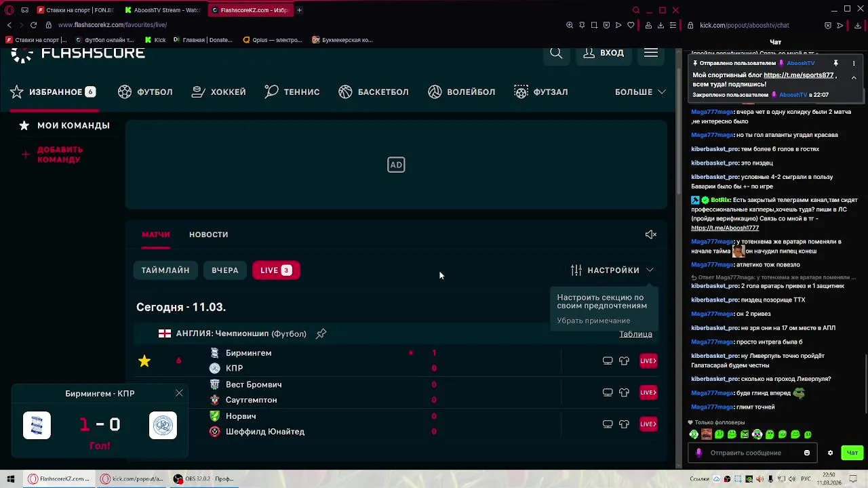This screenshot has height=488, width=868.
Task: Open the Таблица standings link
Action: tap(635, 334)
